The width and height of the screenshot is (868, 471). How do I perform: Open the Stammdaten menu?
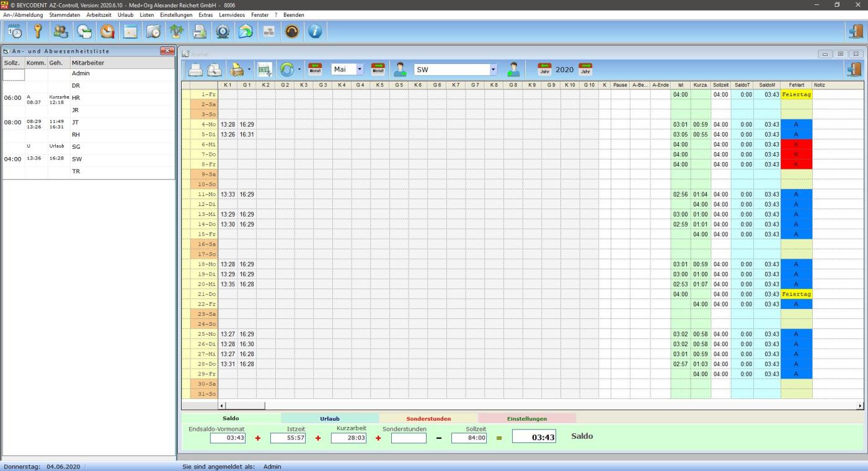pyautogui.click(x=64, y=14)
